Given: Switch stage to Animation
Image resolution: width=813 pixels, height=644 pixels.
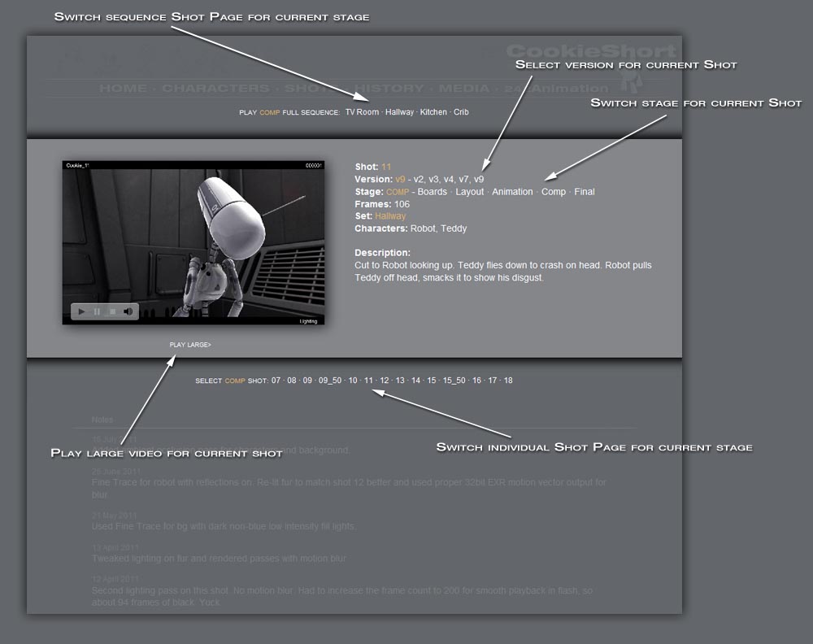Looking at the screenshot, I should coord(512,192).
